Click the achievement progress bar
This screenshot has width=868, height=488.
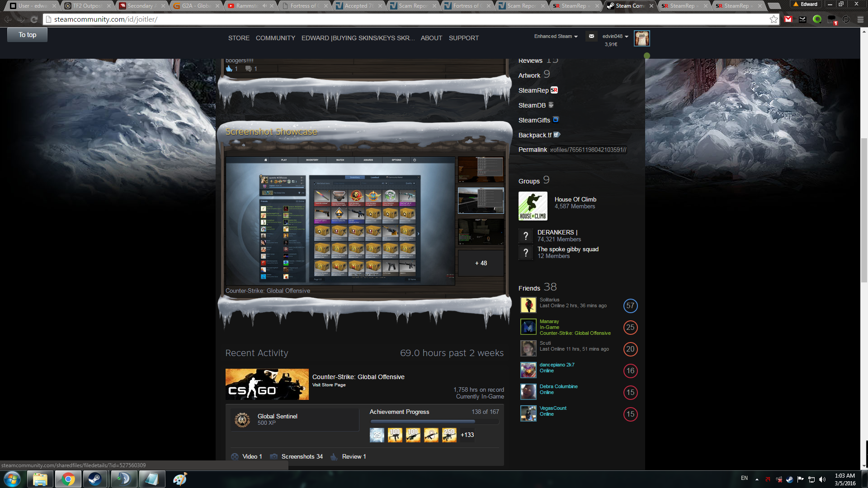[434, 422]
